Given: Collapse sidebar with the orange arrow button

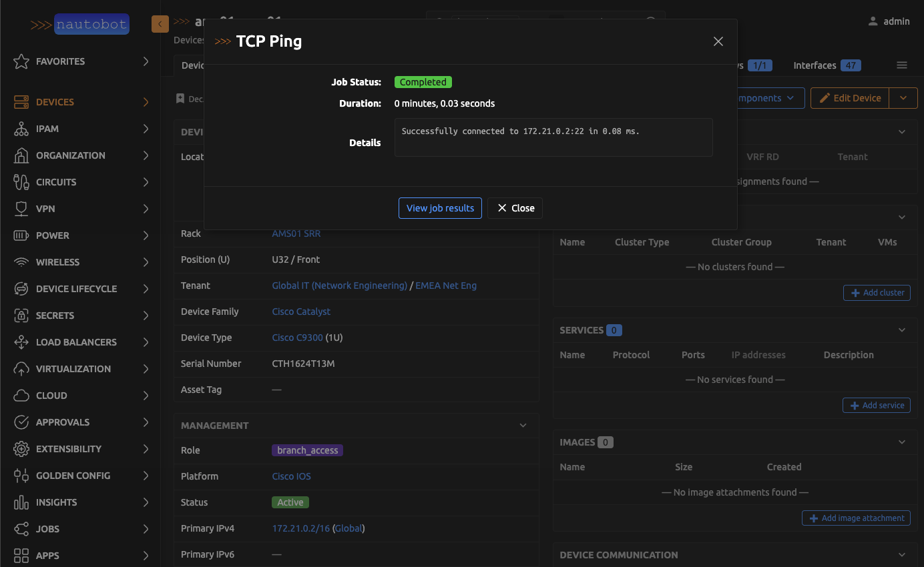Looking at the screenshot, I should click(x=160, y=24).
